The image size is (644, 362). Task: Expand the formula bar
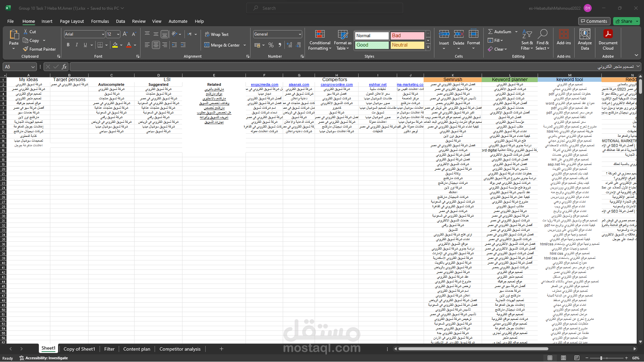638,67
